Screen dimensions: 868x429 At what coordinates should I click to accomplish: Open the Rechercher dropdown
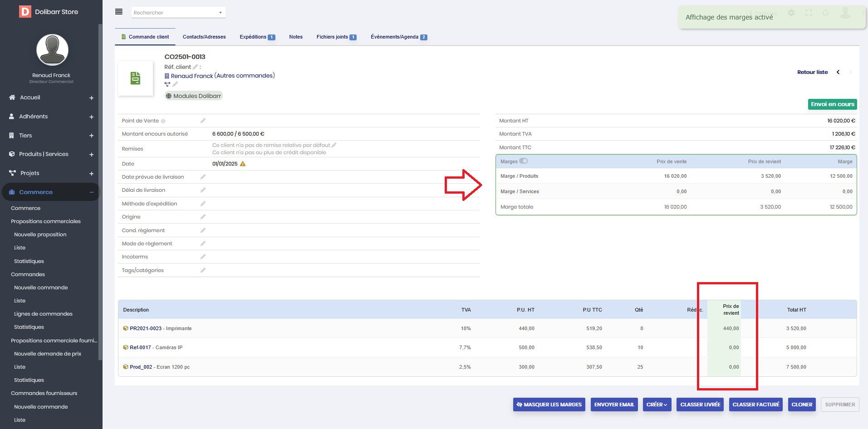point(178,13)
